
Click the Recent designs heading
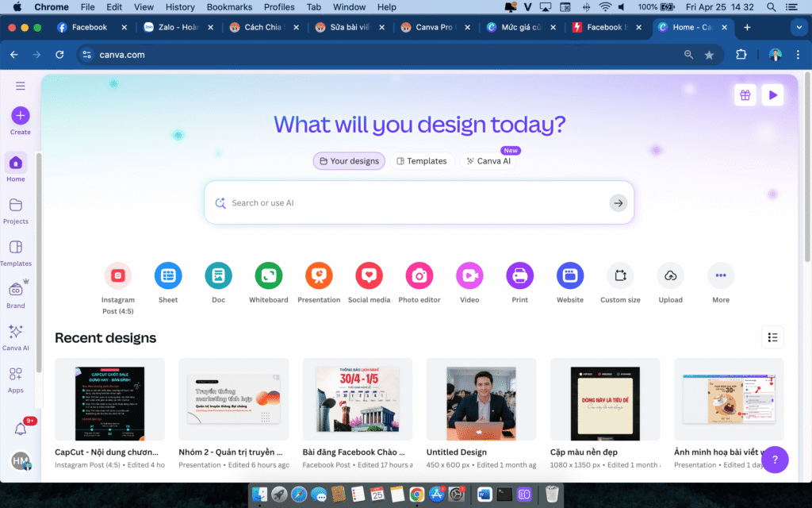tap(105, 337)
